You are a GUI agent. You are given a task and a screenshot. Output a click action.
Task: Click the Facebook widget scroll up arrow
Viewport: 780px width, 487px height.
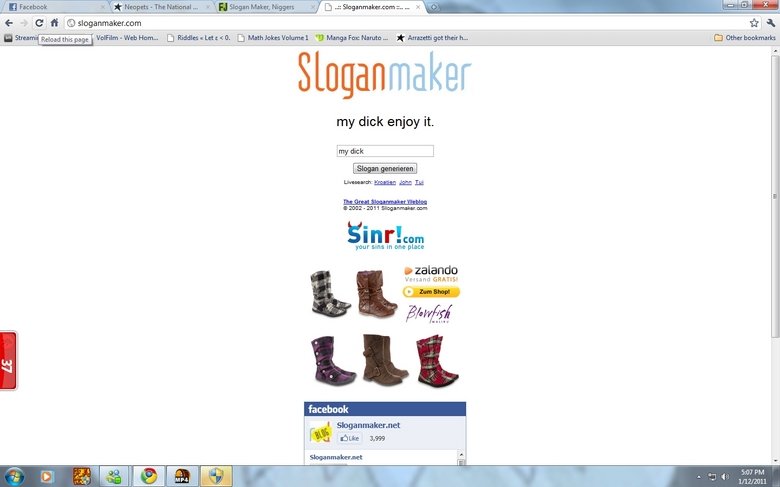click(x=461, y=455)
